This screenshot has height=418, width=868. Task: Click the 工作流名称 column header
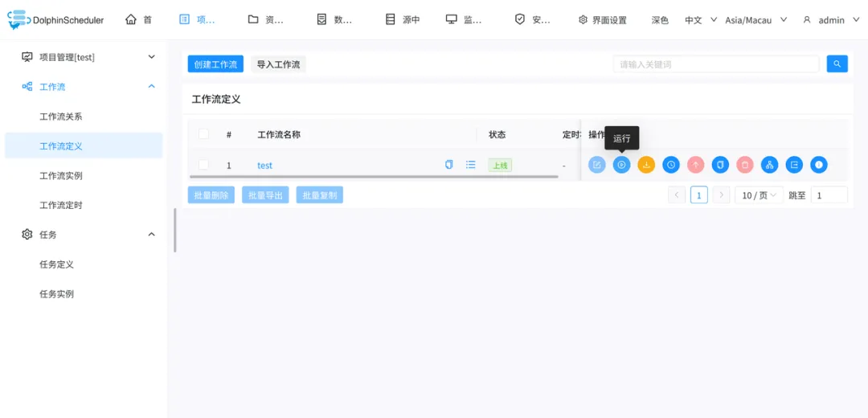tap(279, 134)
